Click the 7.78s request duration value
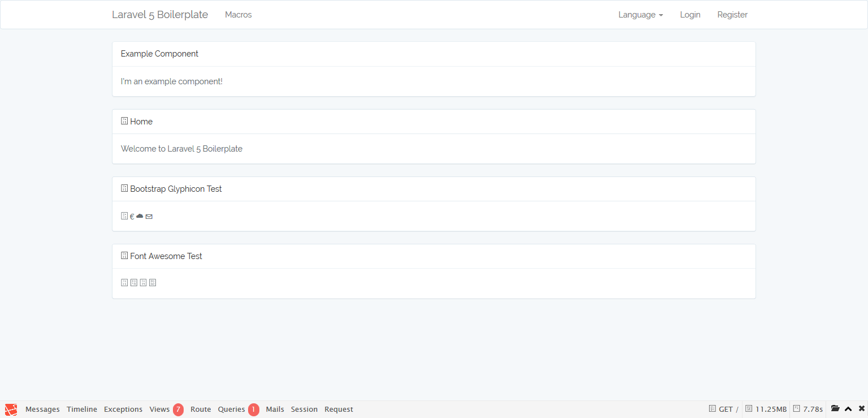Viewport: 868px width, 418px height. tap(813, 410)
